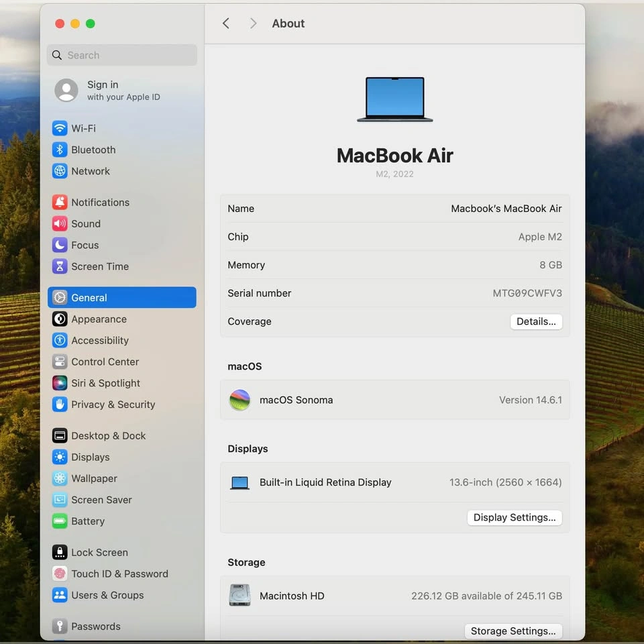Go back with the left chevron
Screen dimensions: 644x644
[x=226, y=23]
